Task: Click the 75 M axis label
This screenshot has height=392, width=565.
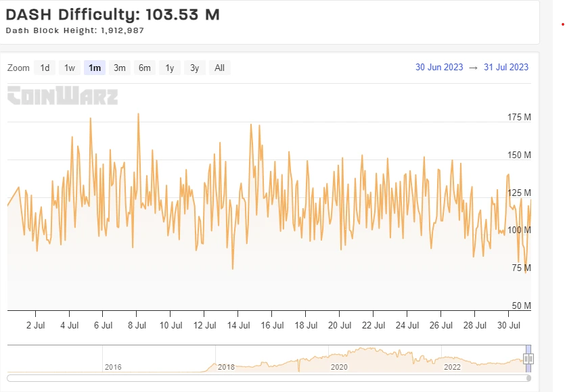Action: [522, 268]
